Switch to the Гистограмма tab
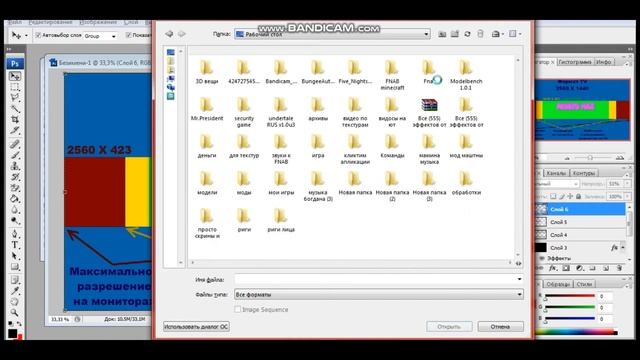Viewport: 640px width, 360px height. (x=575, y=62)
